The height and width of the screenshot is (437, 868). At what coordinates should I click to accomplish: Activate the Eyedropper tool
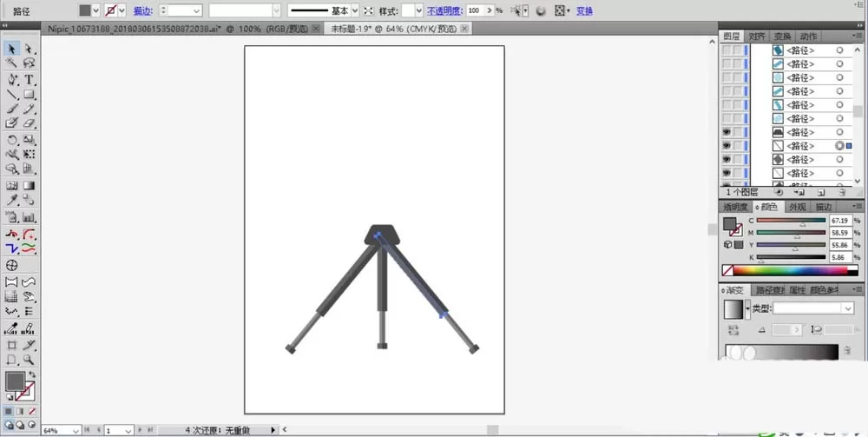(12, 200)
